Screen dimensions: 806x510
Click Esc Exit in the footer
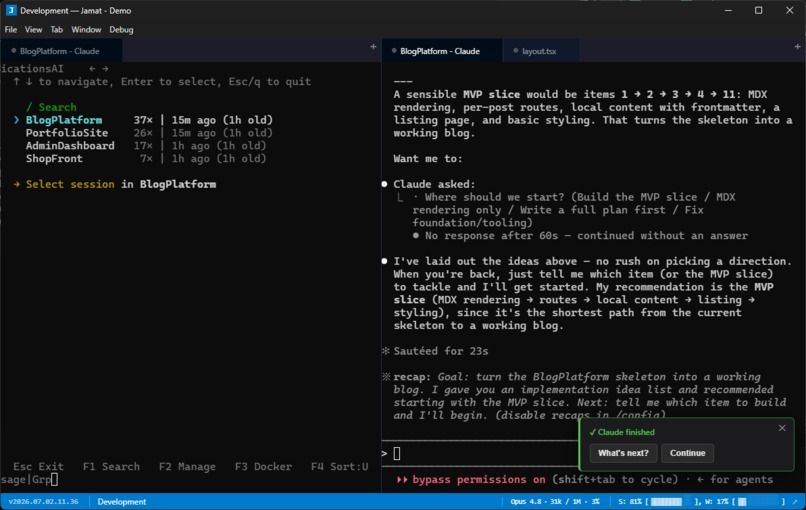[38, 466]
